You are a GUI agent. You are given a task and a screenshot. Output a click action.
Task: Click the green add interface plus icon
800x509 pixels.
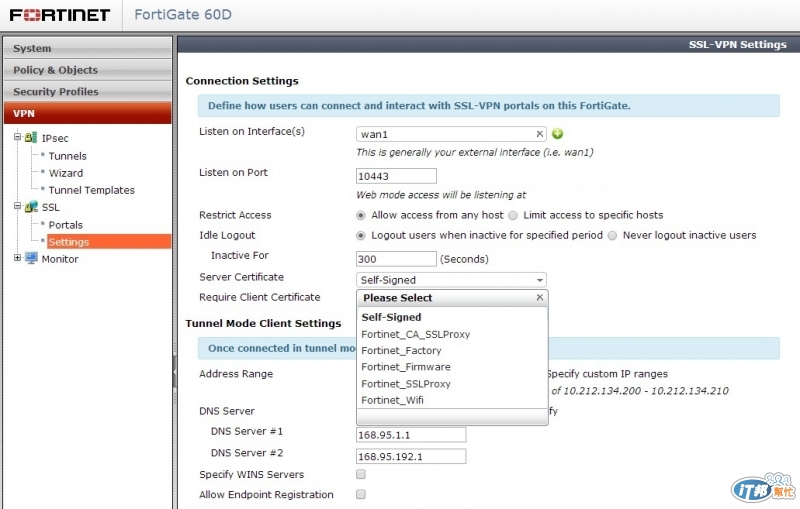(x=557, y=134)
